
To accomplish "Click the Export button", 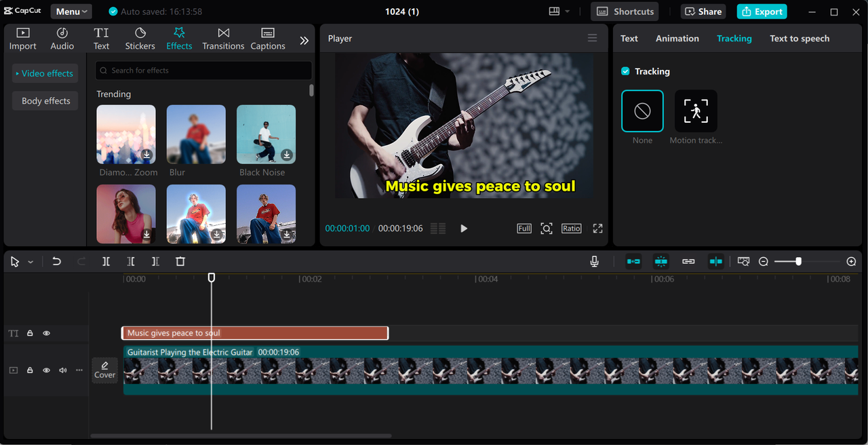I will click(762, 12).
